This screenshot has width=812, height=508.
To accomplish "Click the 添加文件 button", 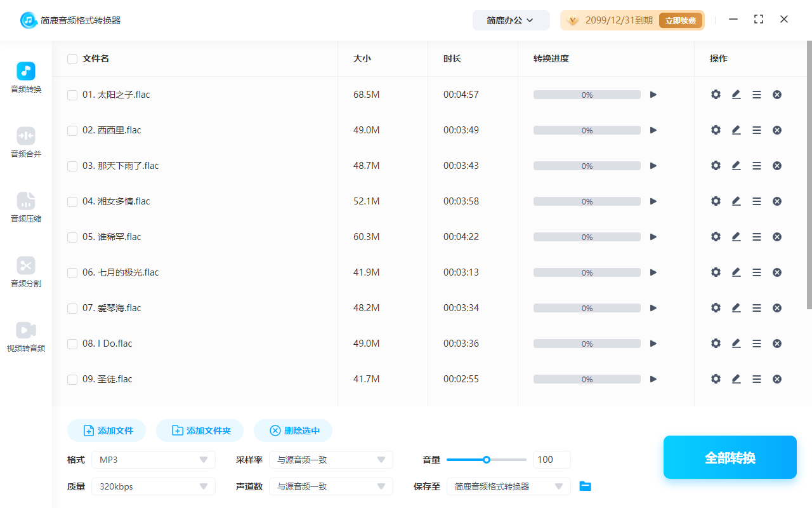I will 106,430.
